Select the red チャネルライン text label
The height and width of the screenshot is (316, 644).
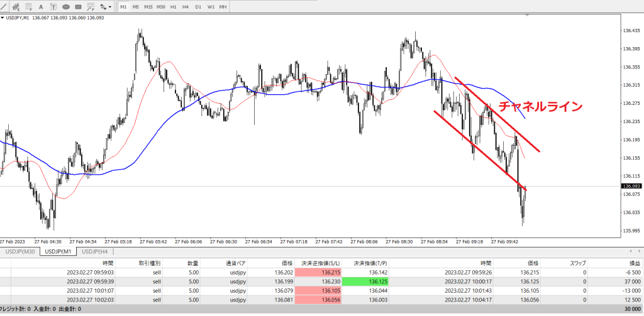pyautogui.click(x=540, y=107)
